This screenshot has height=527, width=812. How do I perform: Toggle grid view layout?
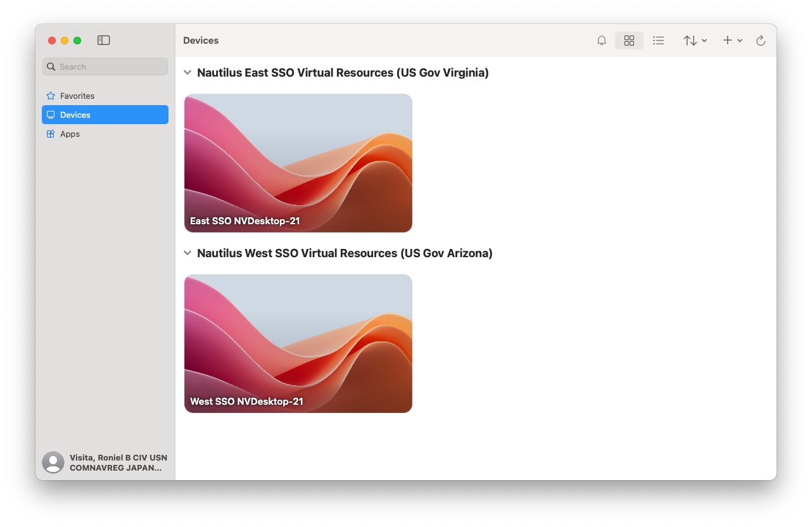(629, 40)
